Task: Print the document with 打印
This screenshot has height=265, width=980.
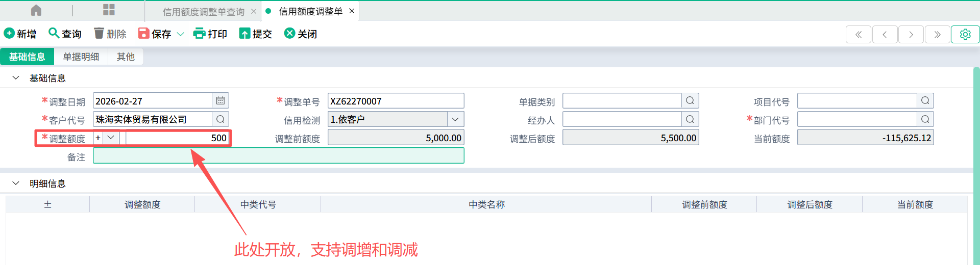Action: (x=210, y=34)
